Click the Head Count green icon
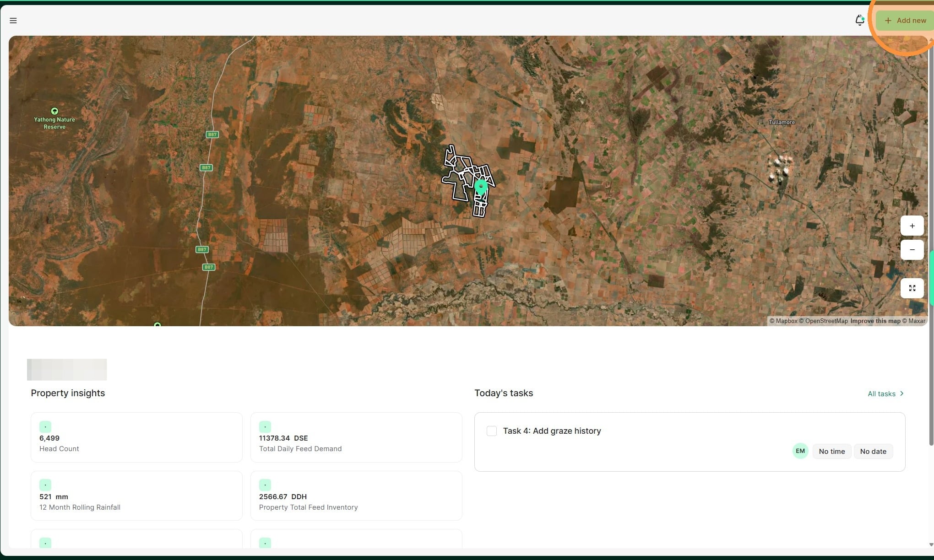 click(45, 427)
